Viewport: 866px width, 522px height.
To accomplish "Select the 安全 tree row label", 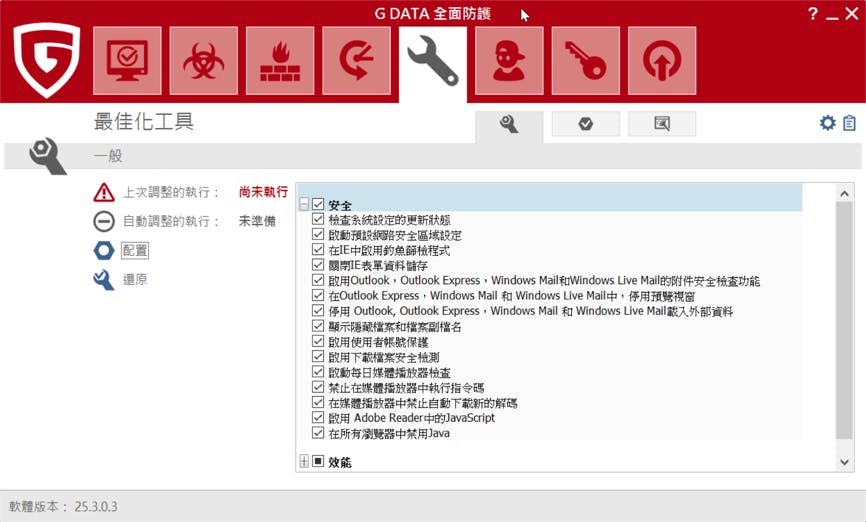I will [340, 205].
